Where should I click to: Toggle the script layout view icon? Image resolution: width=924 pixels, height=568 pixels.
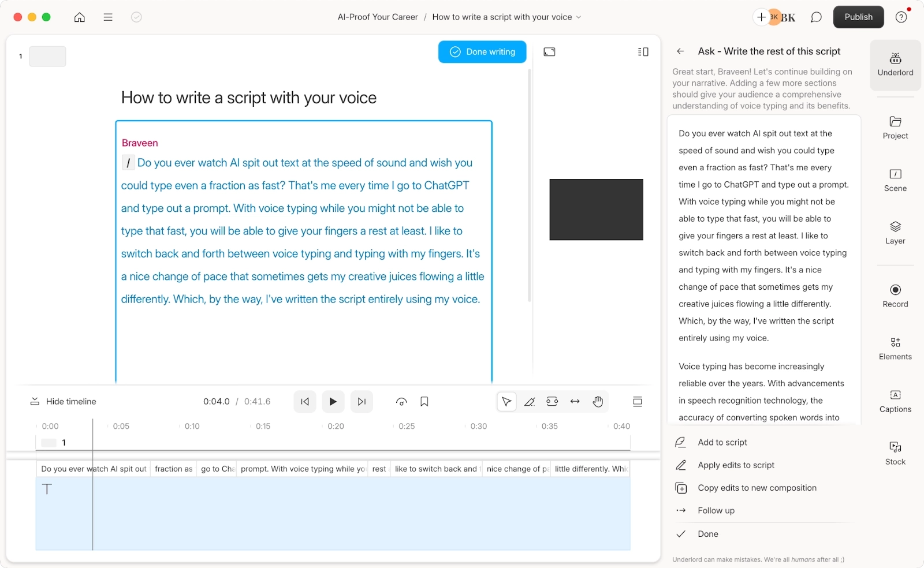[x=642, y=51]
